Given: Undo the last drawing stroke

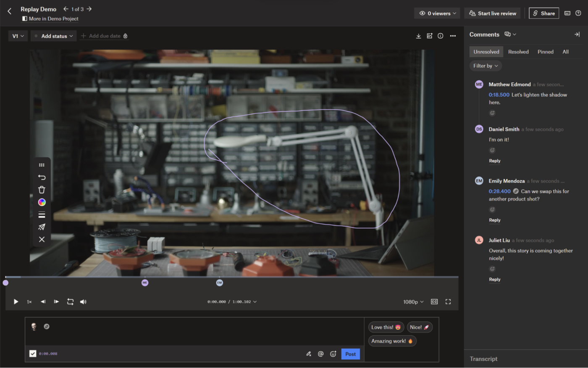Looking at the screenshot, I should [42, 177].
